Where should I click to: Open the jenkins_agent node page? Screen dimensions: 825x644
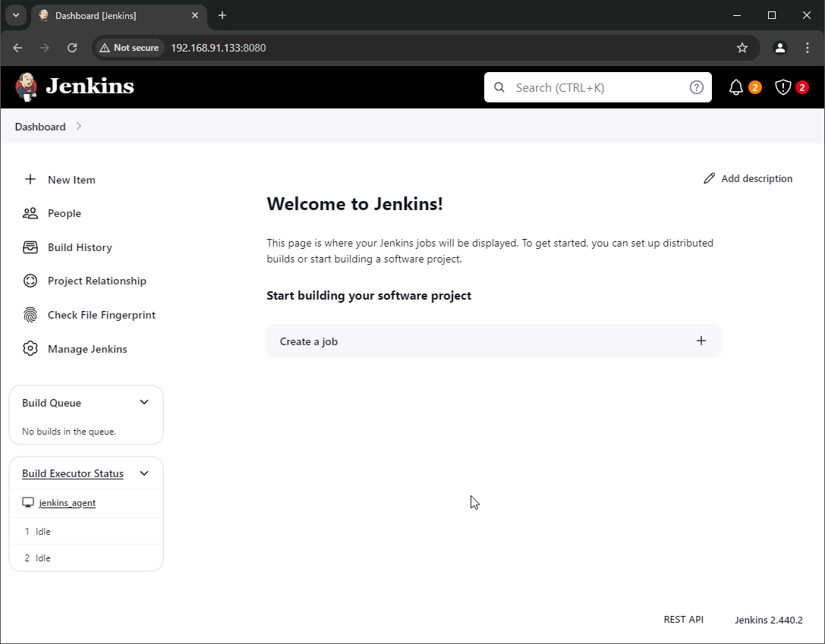point(66,502)
